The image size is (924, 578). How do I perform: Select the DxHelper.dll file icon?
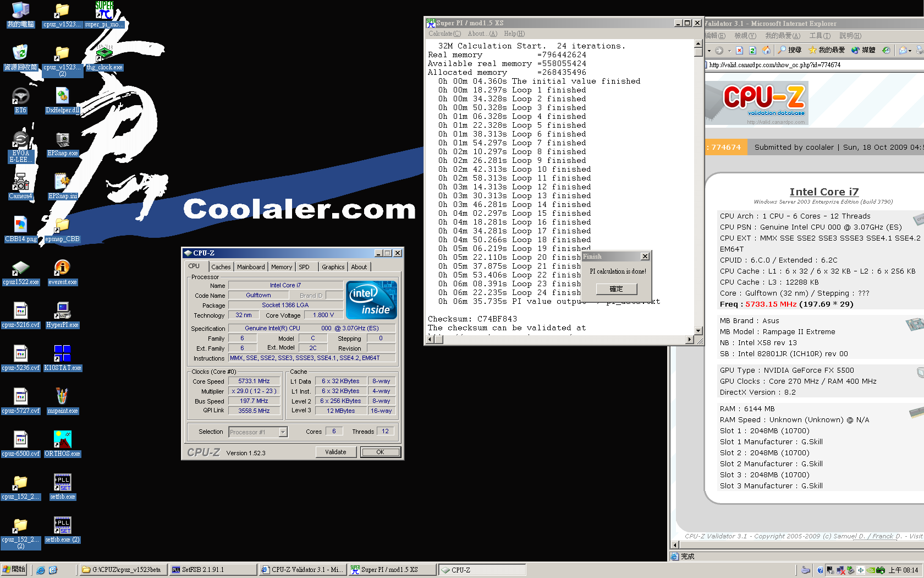63,100
